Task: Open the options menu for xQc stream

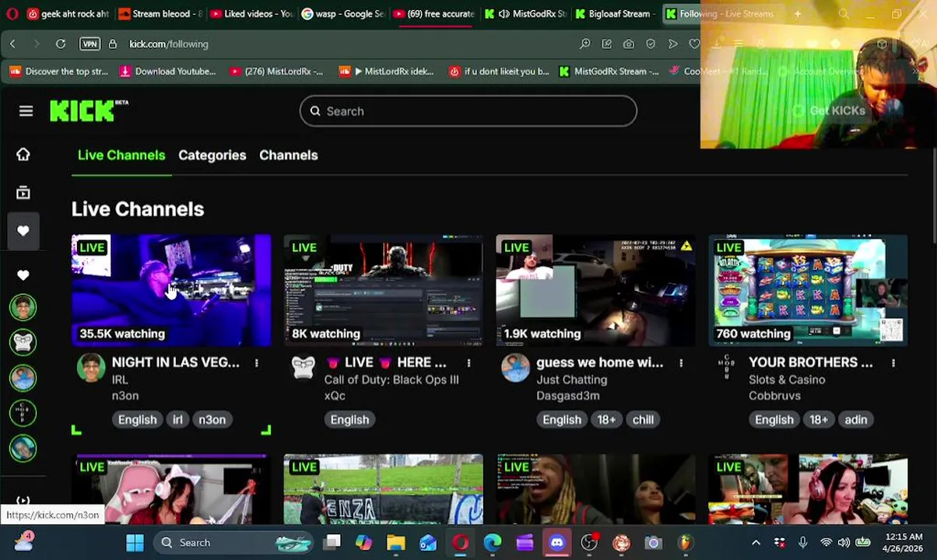Action: pyautogui.click(x=468, y=363)
